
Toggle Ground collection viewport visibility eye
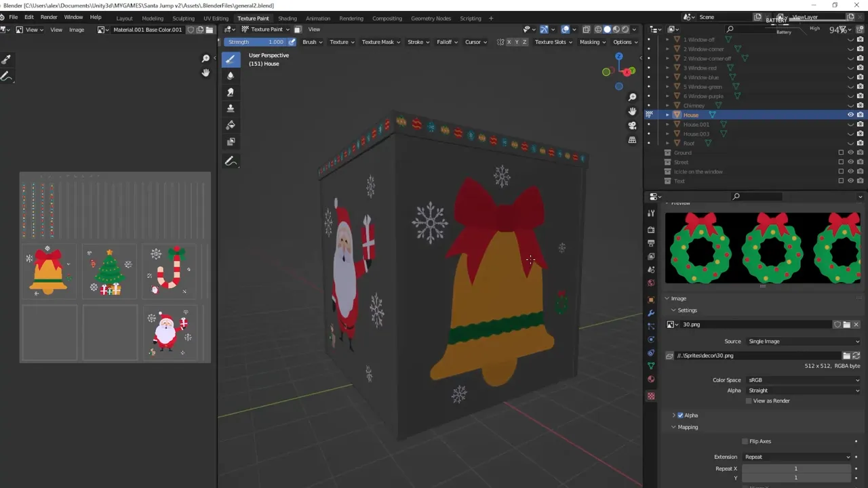coord(850,152)
